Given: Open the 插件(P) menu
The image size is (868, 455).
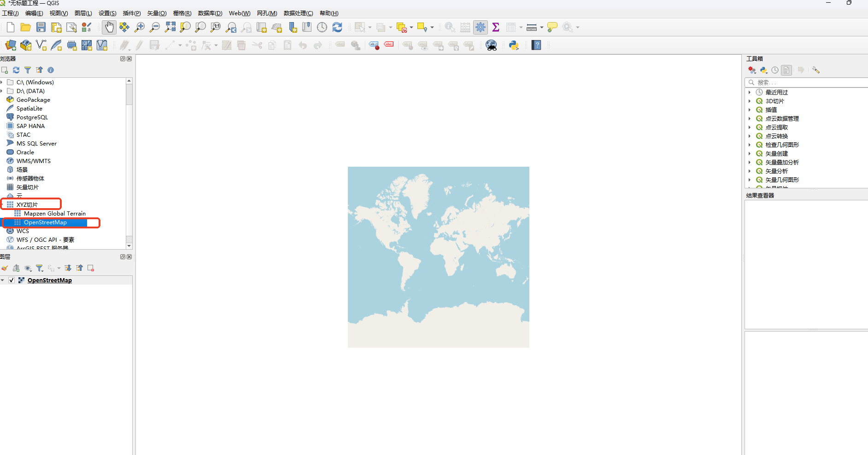Looking at the screenshot, I should pyautogui.click(x=132, y=13).
